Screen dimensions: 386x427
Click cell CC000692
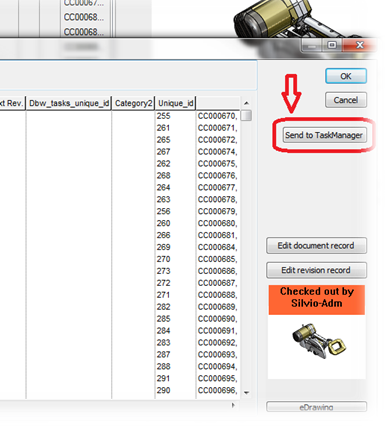coord(218,343)
